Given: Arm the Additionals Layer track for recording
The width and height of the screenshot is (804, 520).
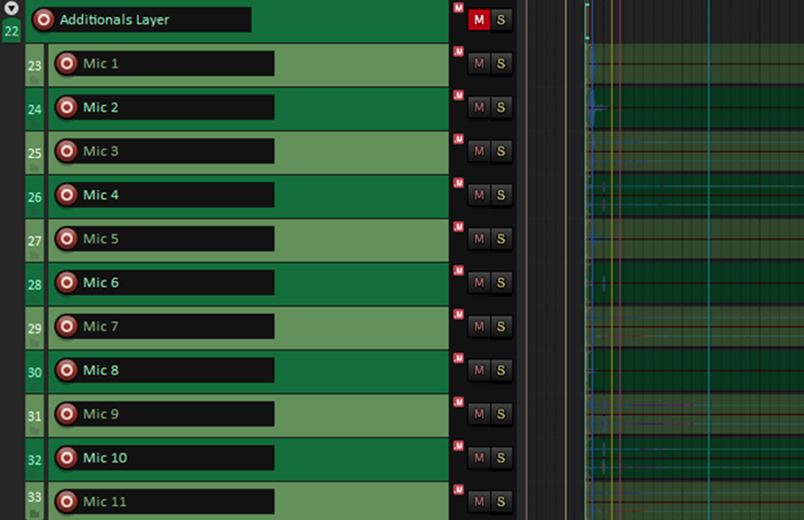Looking at the screenshot, I should pos(43,20).
